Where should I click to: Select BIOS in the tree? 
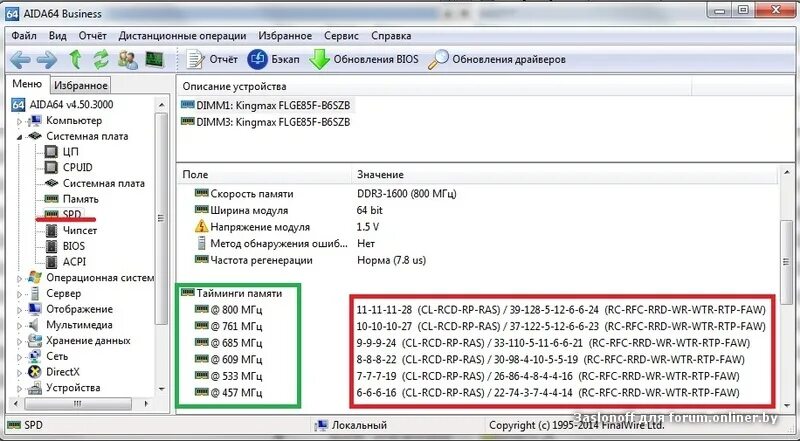tap(74, 246)
